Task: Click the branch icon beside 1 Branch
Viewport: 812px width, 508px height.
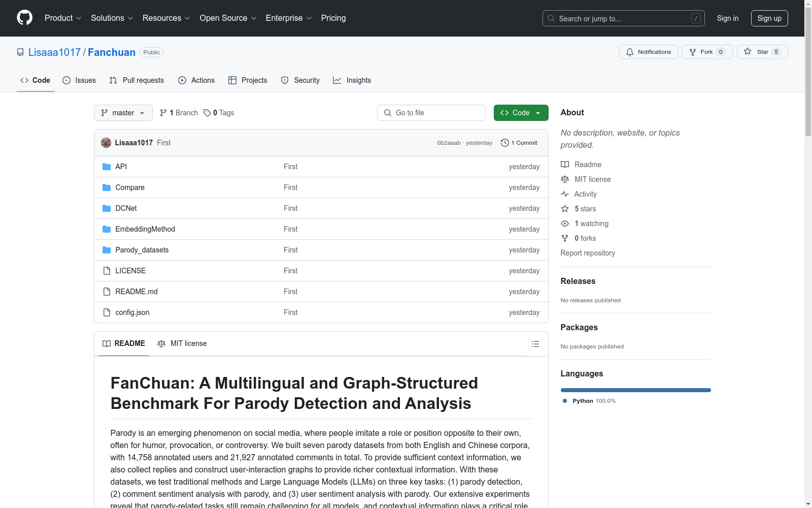Action: pos(163,113)
